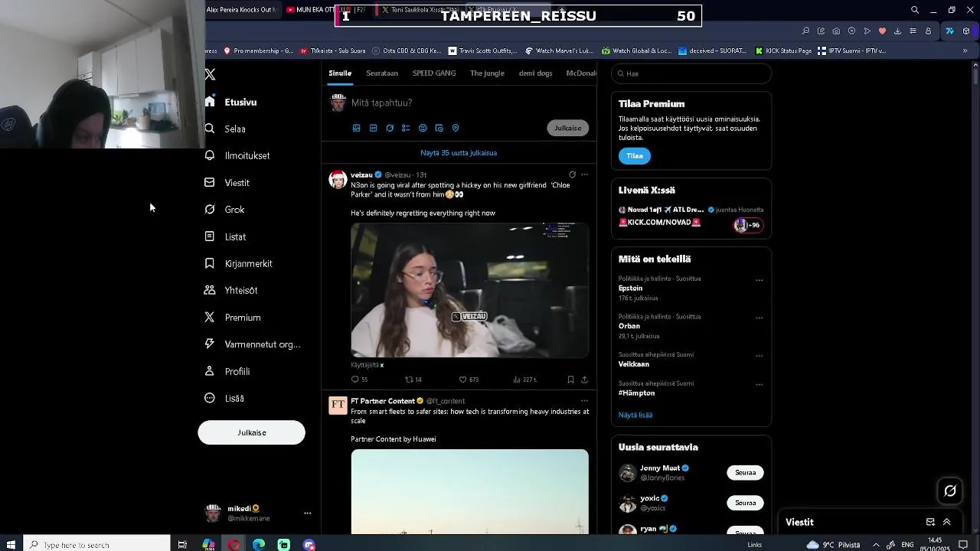Play the veizau post video
The height and width of the screenshot is (551, 980).
(469, 290)
